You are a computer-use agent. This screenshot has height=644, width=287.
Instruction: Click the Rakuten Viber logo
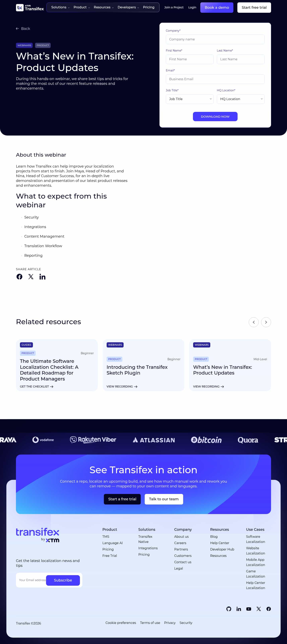click(x=93, y=440)
